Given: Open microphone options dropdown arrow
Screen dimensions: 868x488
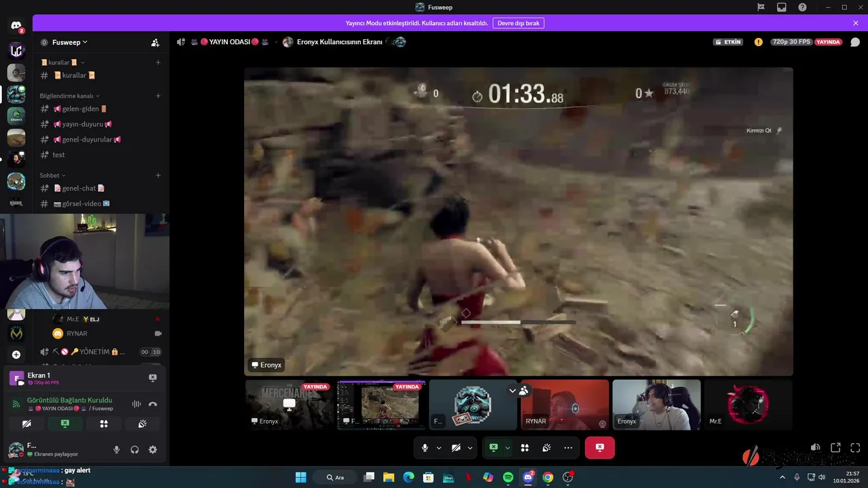Looking at the screenshot, I should pyautogui.click(x=439, y=448).
